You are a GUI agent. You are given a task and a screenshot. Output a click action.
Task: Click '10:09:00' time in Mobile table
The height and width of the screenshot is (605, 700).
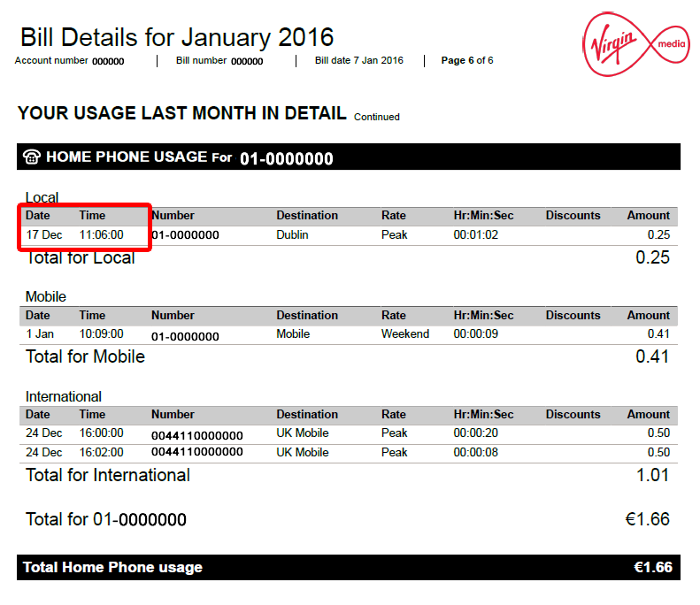click(102, 333)
